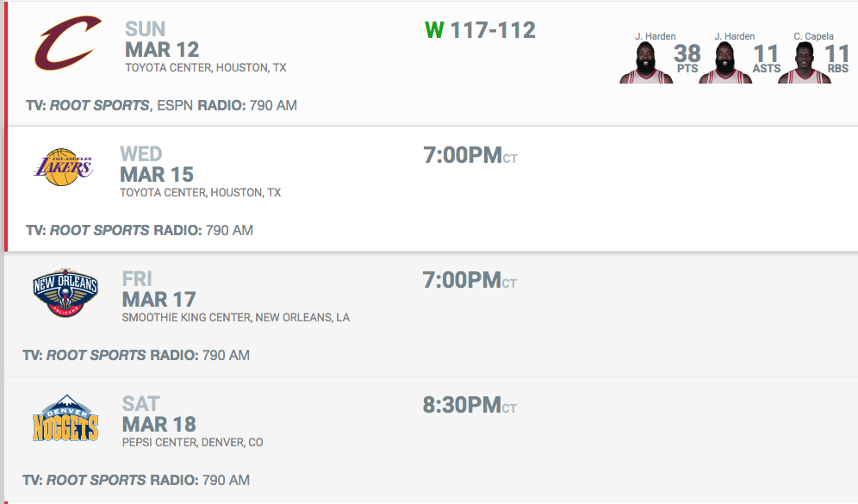The width and height of the screenshot is (858, 504).
Task: Click the 7:00PM Pelicans game time
Action: 463,280
